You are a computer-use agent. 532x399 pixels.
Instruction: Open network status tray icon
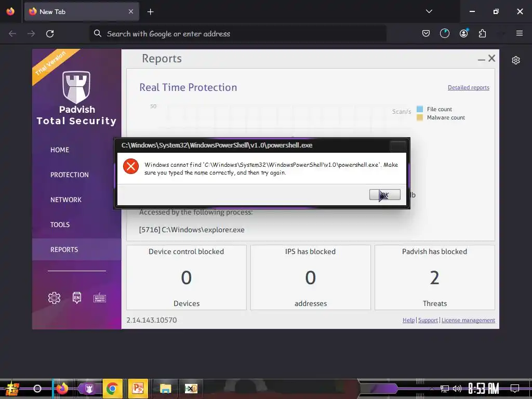point(445,389)
